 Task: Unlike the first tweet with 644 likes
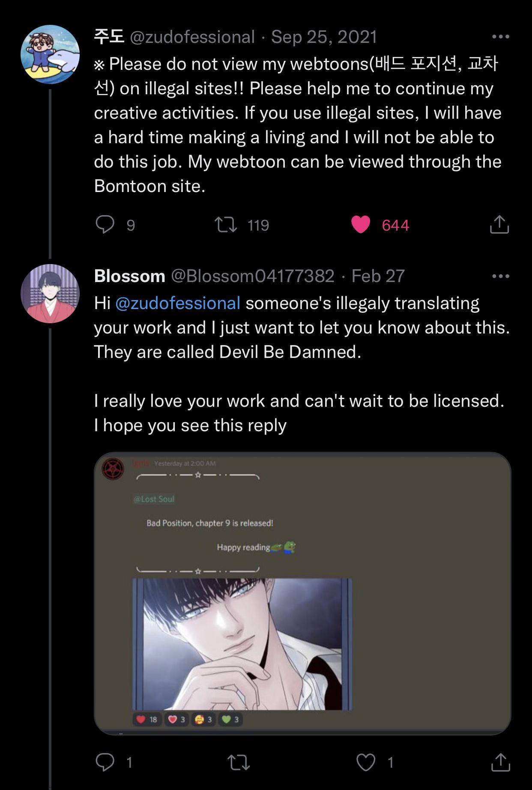click(361, 225)
